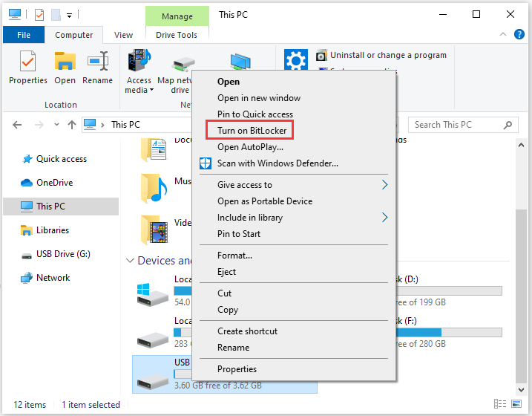This screenshot has width=532, height=416.
Task: Select the selected USB drive icon
Action: (153, 381)
